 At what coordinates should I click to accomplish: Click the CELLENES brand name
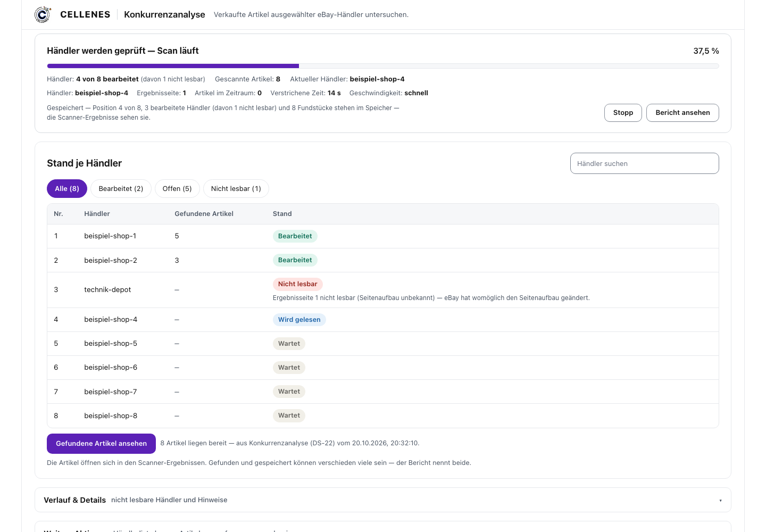tap(85, 14)
